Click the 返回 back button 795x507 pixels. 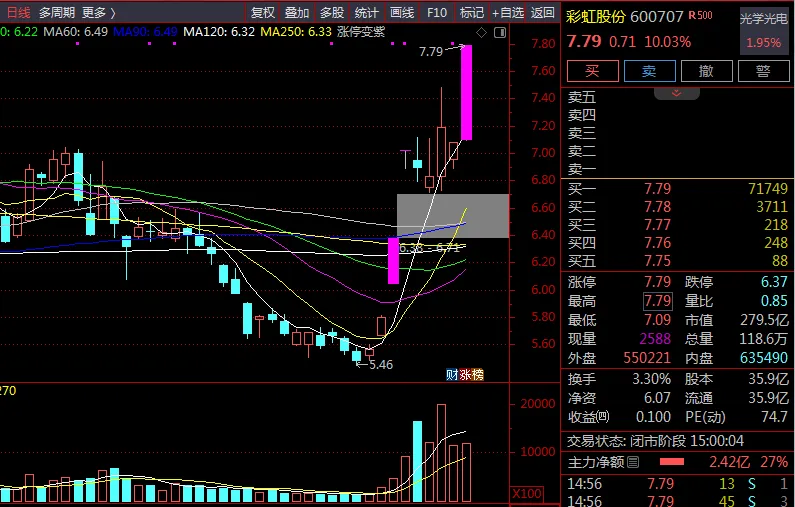543,12
